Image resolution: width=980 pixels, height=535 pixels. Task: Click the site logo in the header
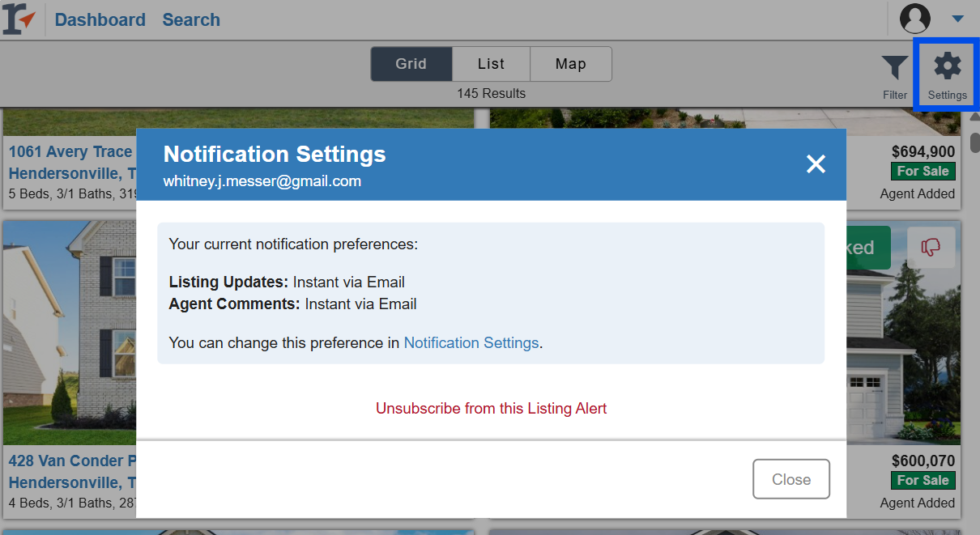click(19, 19)
